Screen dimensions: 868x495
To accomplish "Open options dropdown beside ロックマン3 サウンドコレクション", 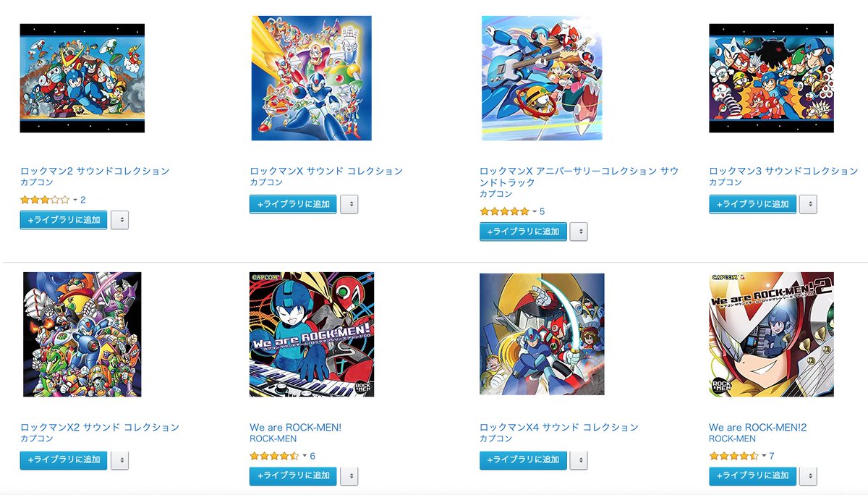I will tap(808, 204).
